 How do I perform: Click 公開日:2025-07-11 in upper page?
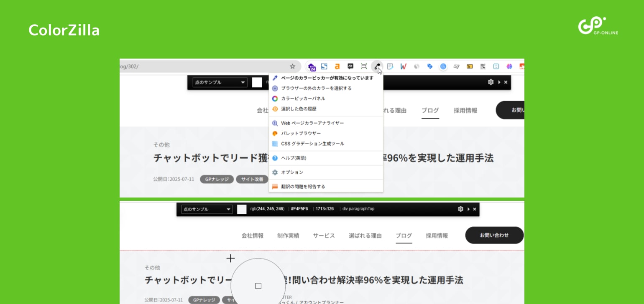pos(174,179)
